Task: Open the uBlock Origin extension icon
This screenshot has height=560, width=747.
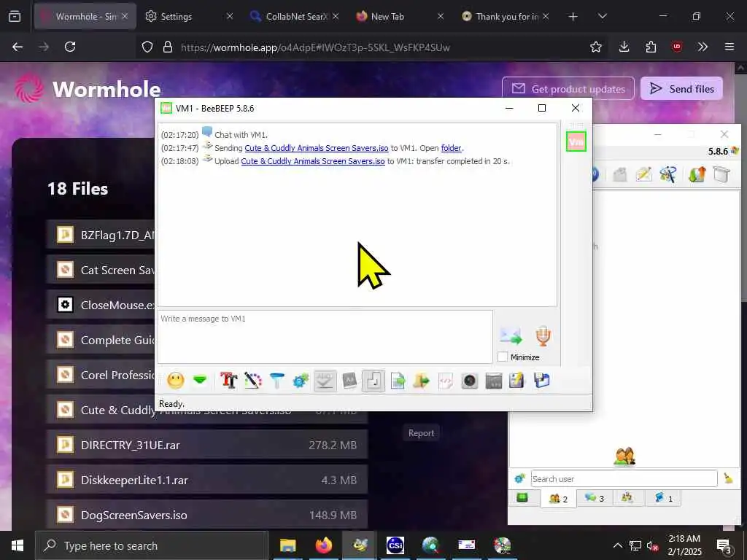Action: pyautogui.click(x=677, y=47)
